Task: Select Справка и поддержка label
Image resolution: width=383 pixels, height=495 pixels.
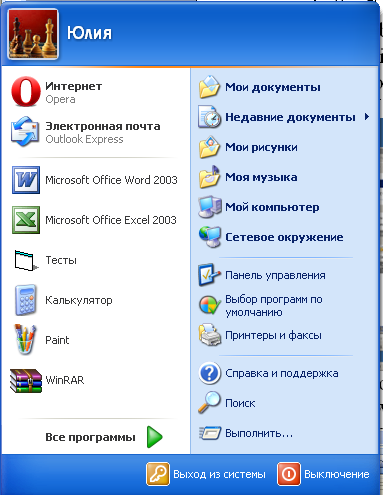Action: (282, 373)
